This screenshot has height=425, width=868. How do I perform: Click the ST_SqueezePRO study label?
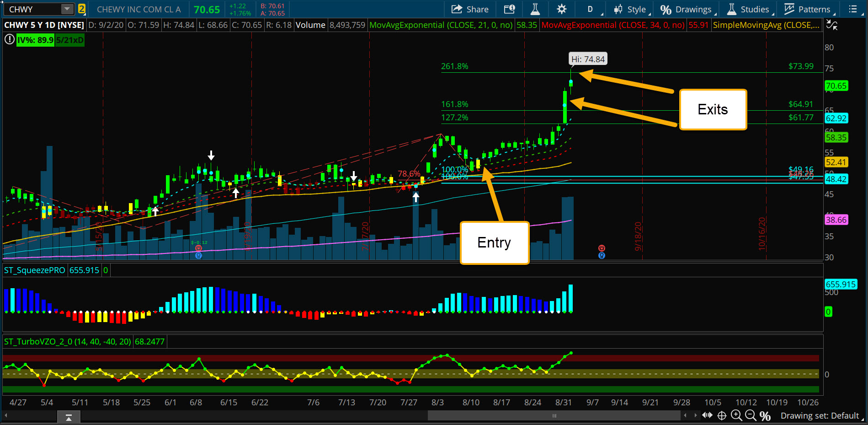pos(35,270)
